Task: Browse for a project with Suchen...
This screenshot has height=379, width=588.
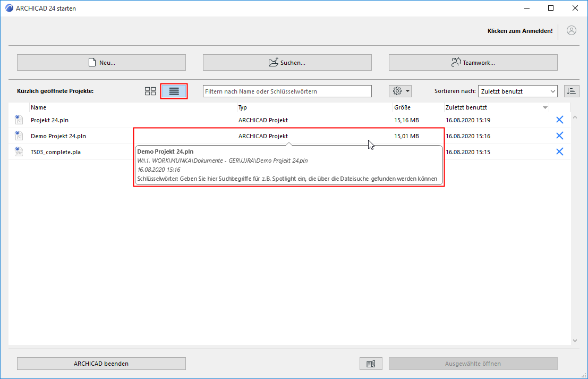Action: [x=287, y=62]
